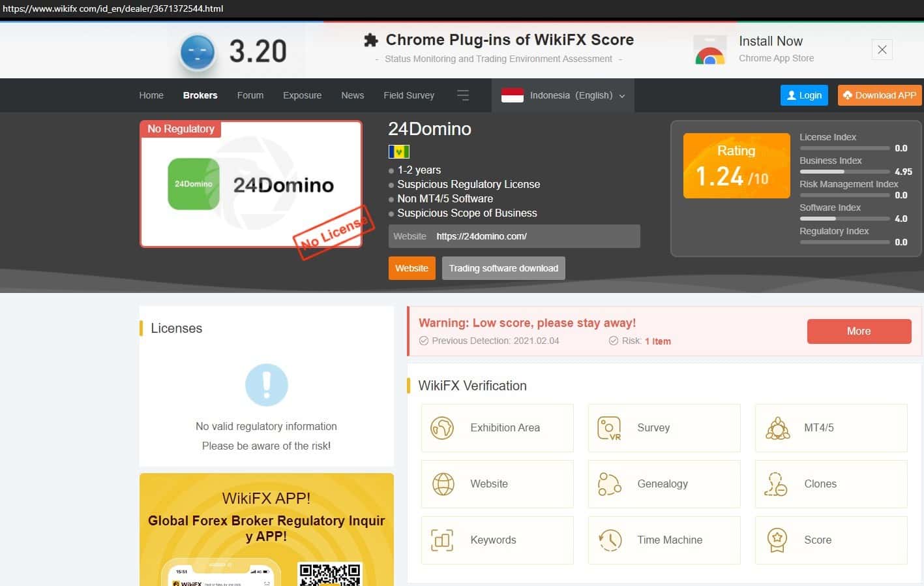Screen dimensions: 924x586
Task: Click the Clones icon
Action: pyautogui.click(x=776, y=484)
